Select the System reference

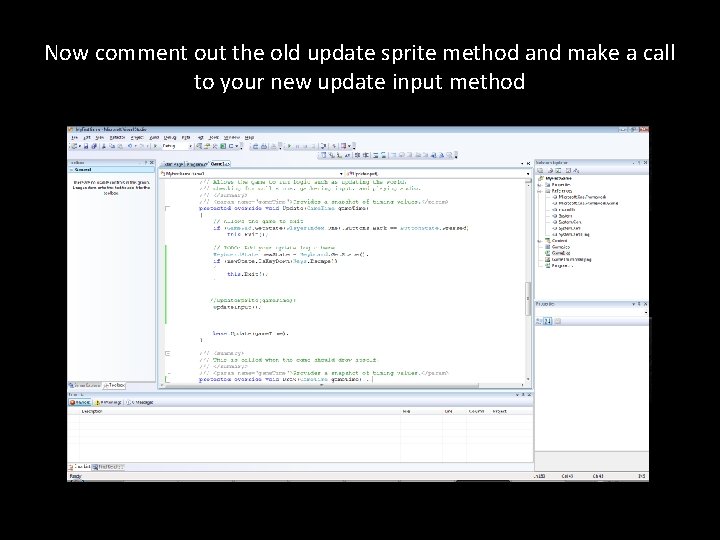pyautogui.click(x=562, y=216)
